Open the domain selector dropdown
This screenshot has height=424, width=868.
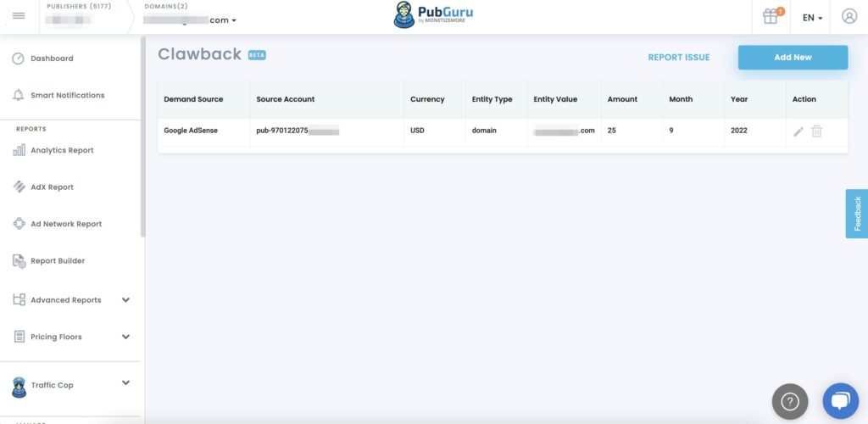[x=190, y=20]
